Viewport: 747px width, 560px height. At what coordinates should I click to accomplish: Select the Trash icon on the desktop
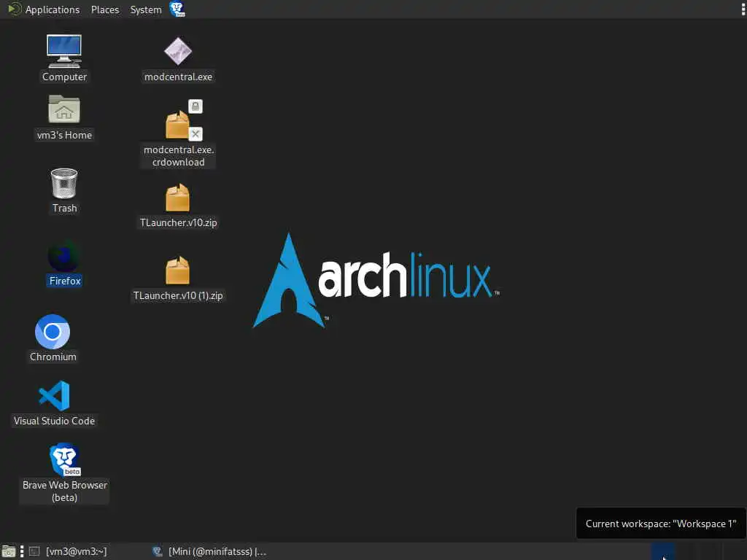coord(64,183)
